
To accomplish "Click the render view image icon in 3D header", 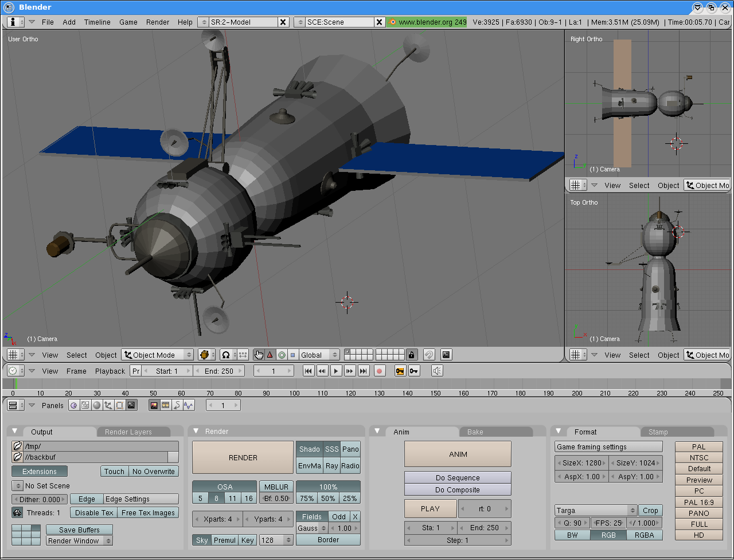I will [x=446, y=355].
